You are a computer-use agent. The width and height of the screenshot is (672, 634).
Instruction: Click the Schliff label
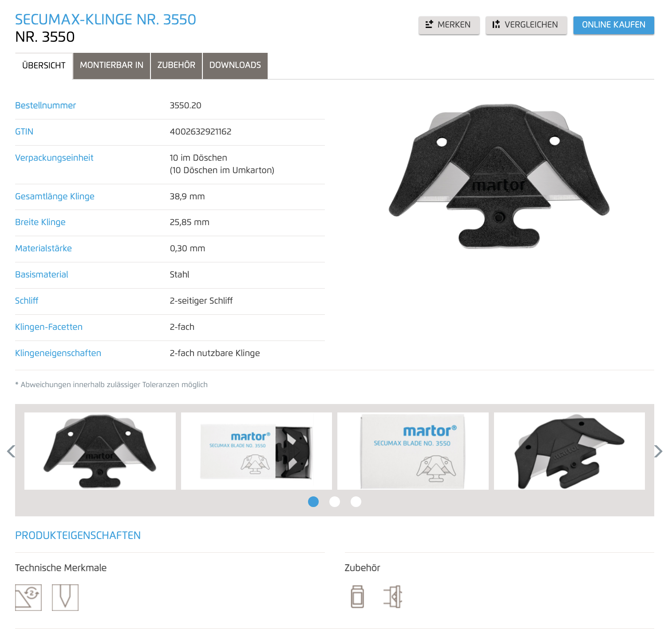(x=27, y=301)
